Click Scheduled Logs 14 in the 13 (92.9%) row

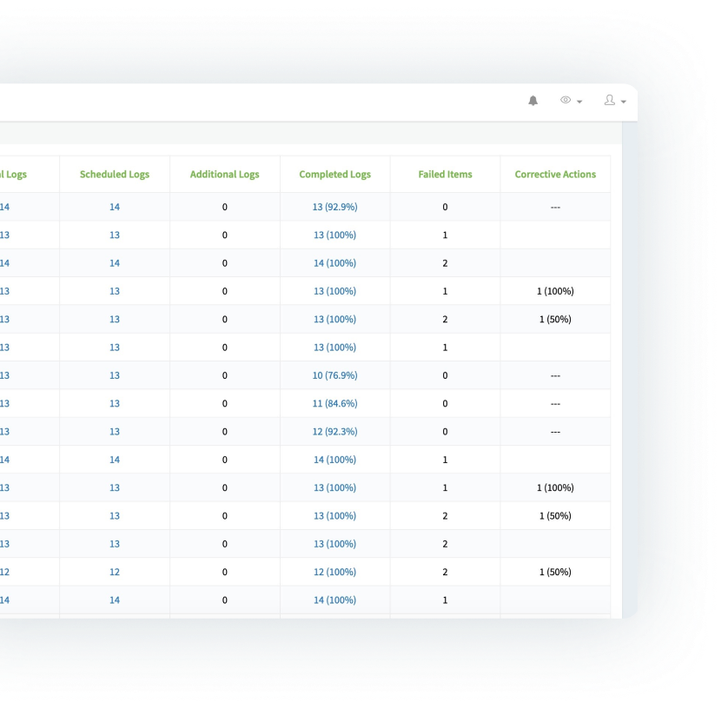[115, 207]
